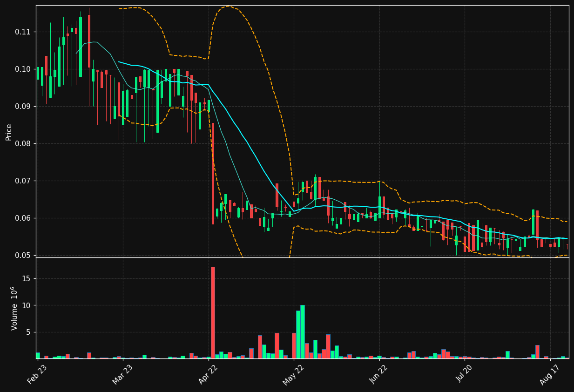
Task: Click the Mar 23 date label
Action: (122, 374)
